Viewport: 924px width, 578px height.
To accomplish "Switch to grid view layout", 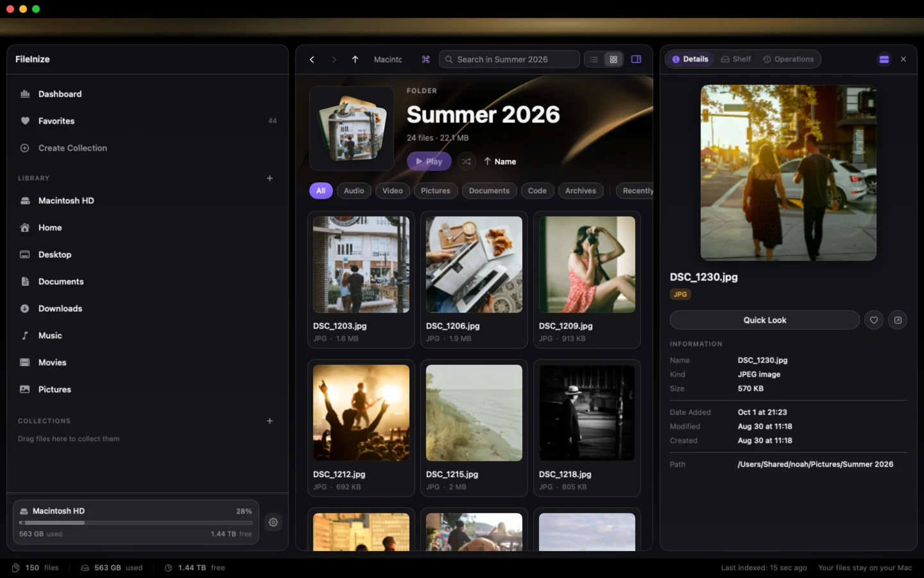I will pos(613,59).
